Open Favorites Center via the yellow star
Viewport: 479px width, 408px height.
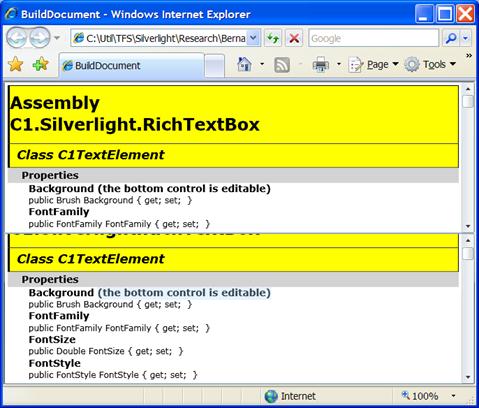pyautogui.click(x=16, y=64)
